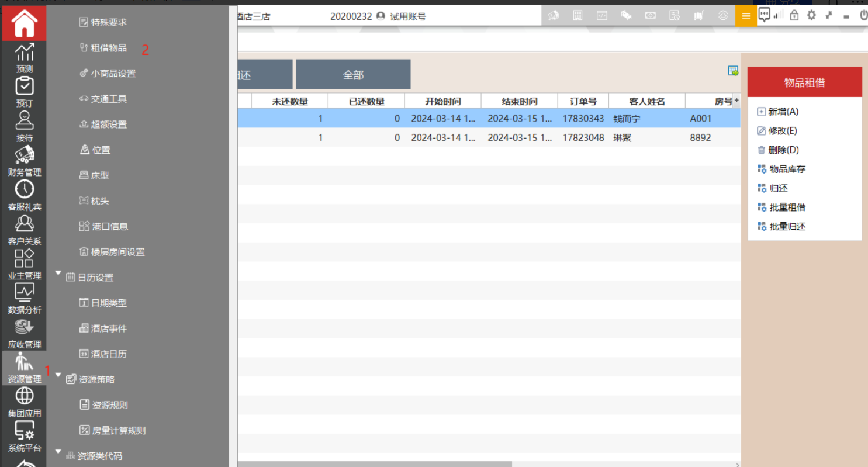Switch to the 全部 tab
This screenshot has width=868, height=467.
tap(353, 75)
